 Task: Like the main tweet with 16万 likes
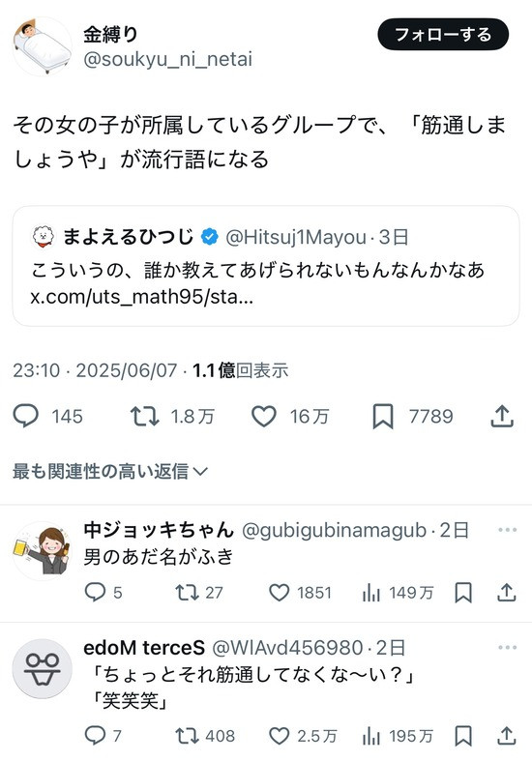pyautogui.click(x=263, y=417)
